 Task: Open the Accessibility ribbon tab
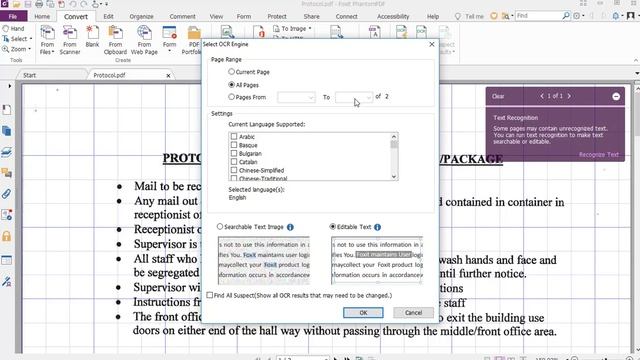coord(393,16)
